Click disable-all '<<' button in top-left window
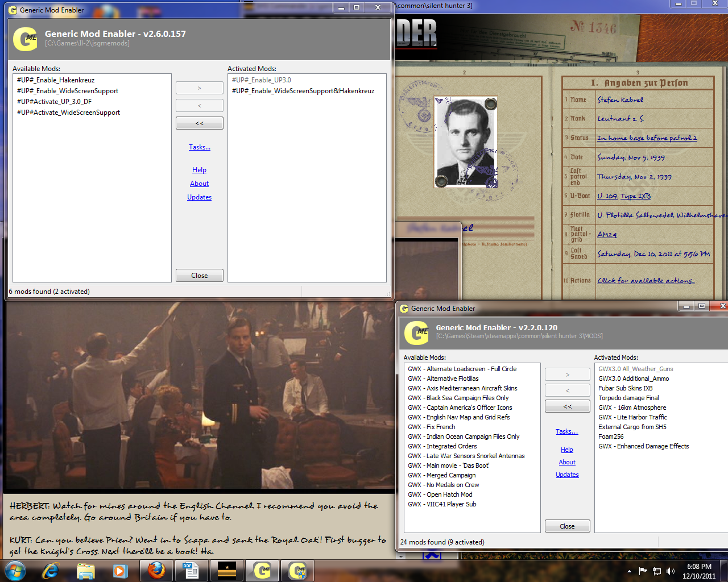This screenshot has height=582, width=728. [x=200, y=123]
